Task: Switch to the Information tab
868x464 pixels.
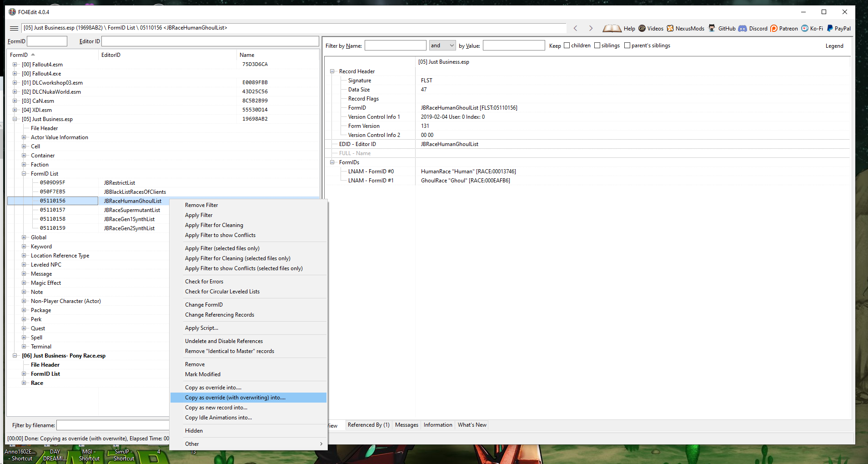Action: (438, 425)
